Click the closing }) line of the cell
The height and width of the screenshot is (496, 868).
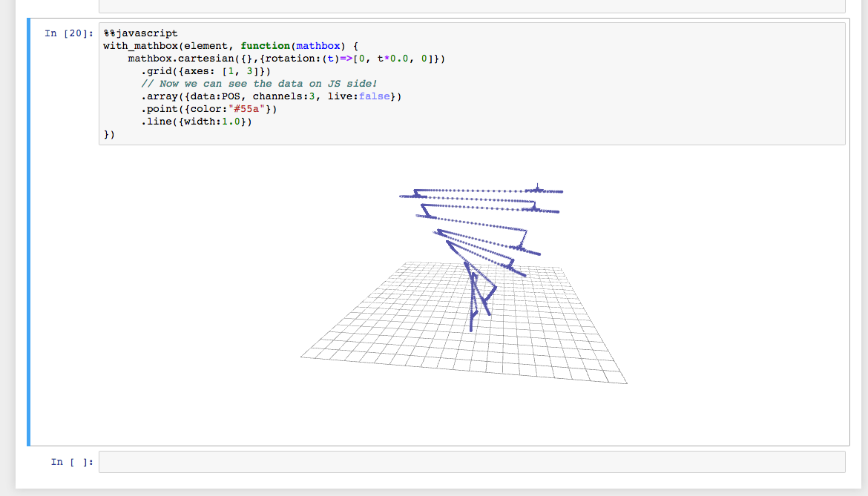[x=109, y=134]
